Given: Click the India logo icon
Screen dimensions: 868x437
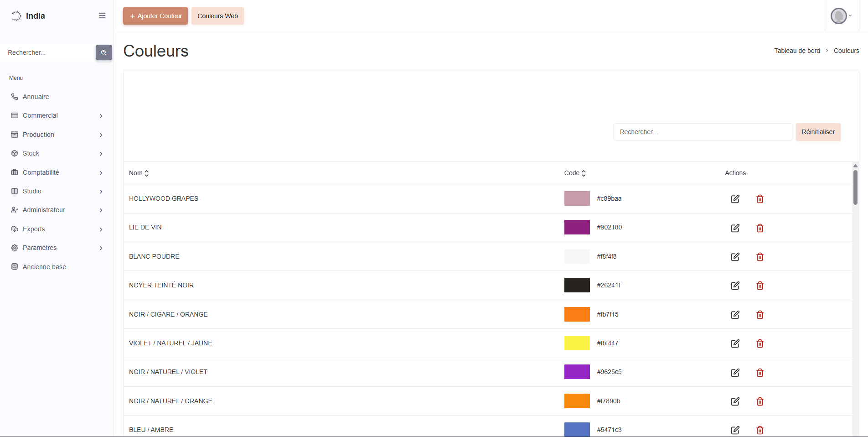Looking at the screenshot, I should coord(16,16).
